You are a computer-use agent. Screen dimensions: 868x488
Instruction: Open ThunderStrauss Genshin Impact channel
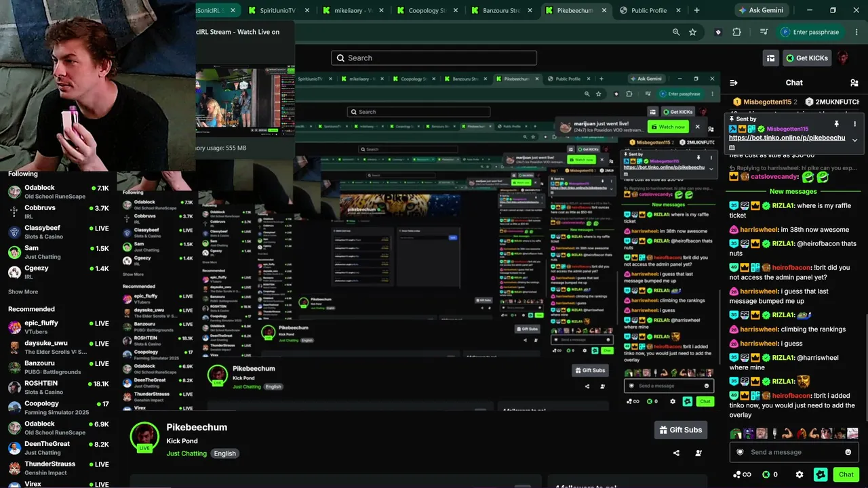58,468
